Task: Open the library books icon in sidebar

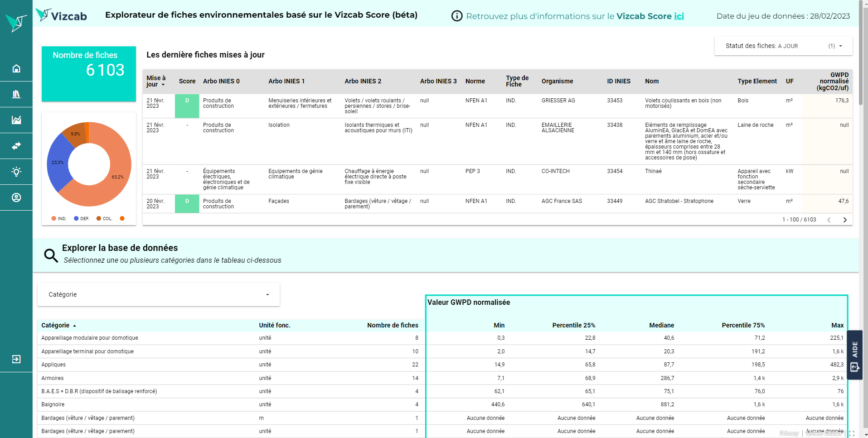Action: pyautogui.click(x=16, y=94)
